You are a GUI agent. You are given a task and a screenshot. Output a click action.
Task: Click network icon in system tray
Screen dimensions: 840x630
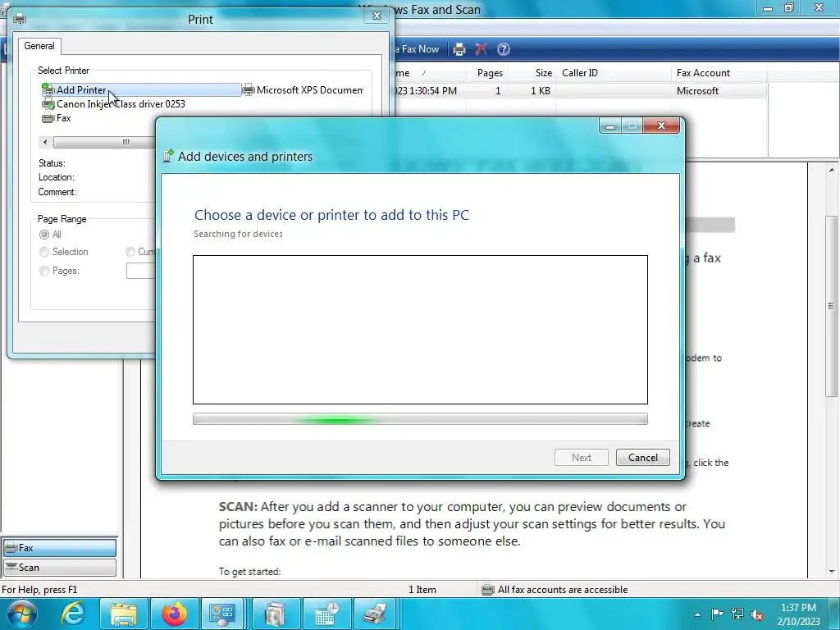coord(737,614)
